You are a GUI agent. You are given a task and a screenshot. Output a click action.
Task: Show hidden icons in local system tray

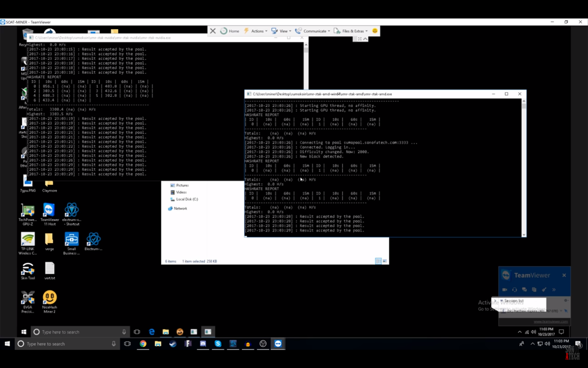coord(533,344)
